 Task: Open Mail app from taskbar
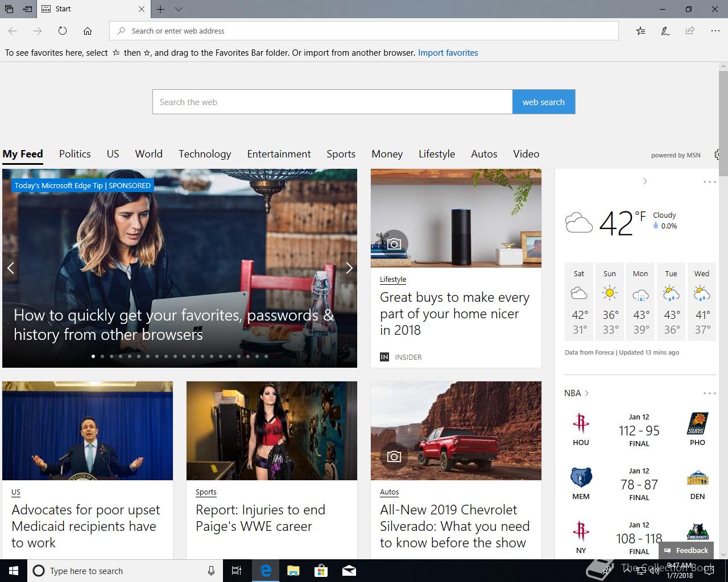pos(349,571)
